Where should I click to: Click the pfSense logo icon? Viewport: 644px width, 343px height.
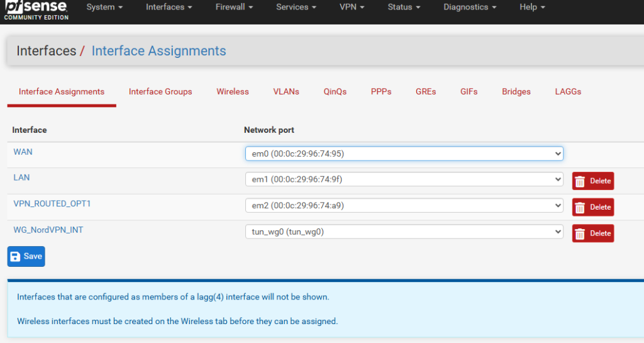click(35, 9)
